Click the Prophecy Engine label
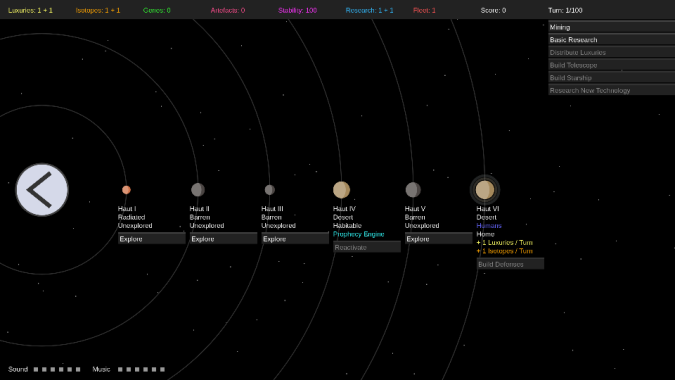This screenshot has height=380, width=675. [x=359, y=234]
